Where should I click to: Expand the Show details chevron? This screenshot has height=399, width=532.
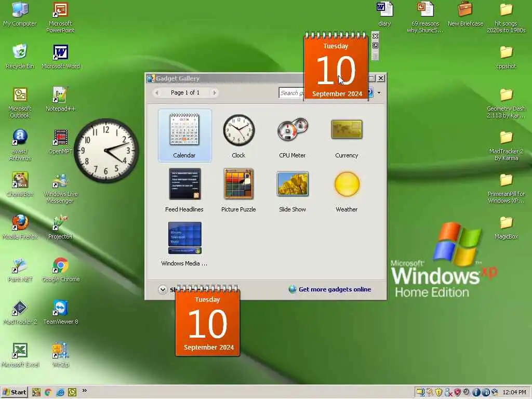pyautogui.click(x=163, y=289)
